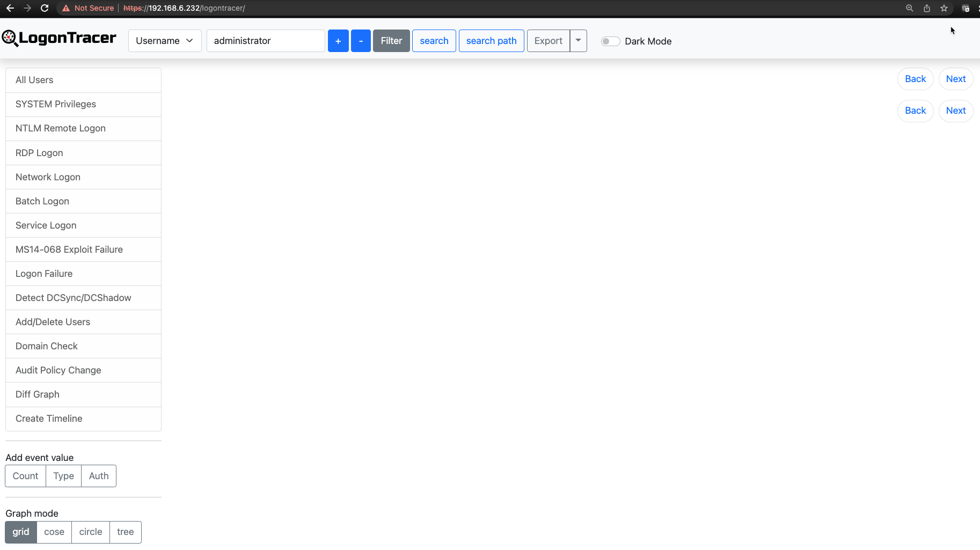980x550 pixels.
Task: Reload the page with refresh icon
Action: tap(45, 8)
